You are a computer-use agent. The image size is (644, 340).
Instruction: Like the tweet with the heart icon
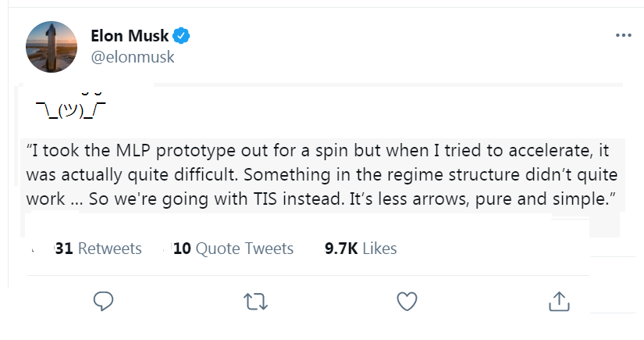point(406,301)
